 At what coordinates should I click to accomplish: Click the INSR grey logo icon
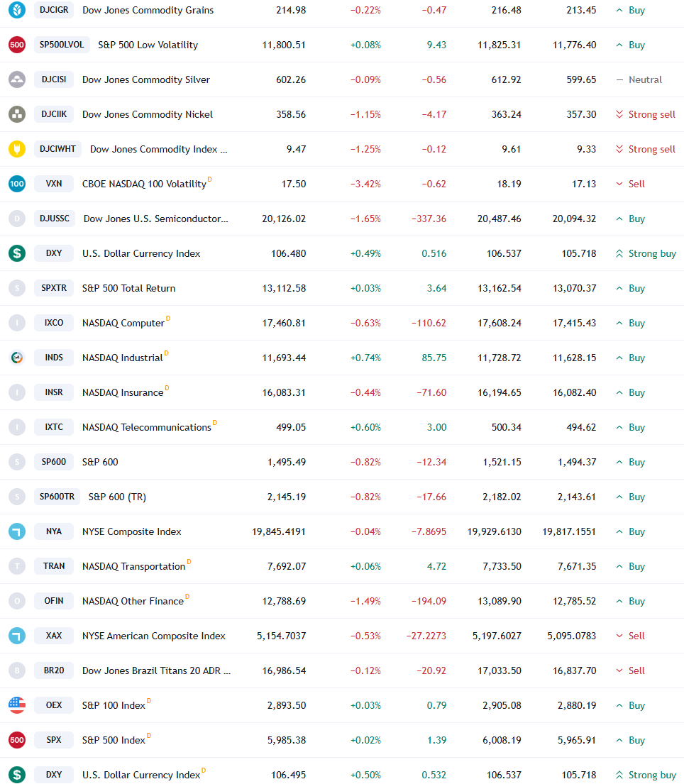point(17,392)
